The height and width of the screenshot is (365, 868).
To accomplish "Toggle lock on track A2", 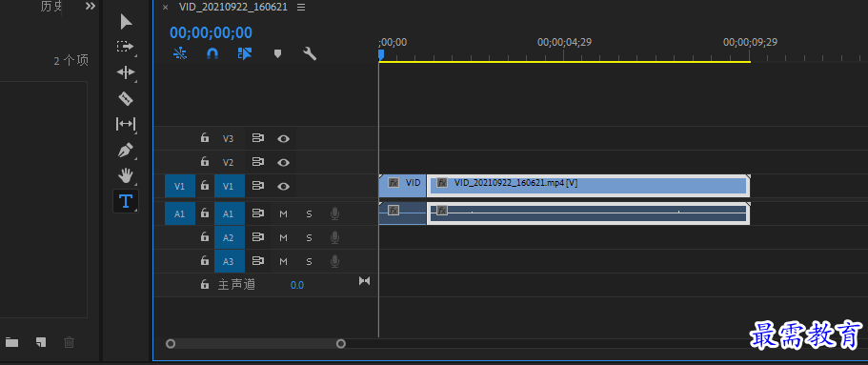I will coord(205,237).
